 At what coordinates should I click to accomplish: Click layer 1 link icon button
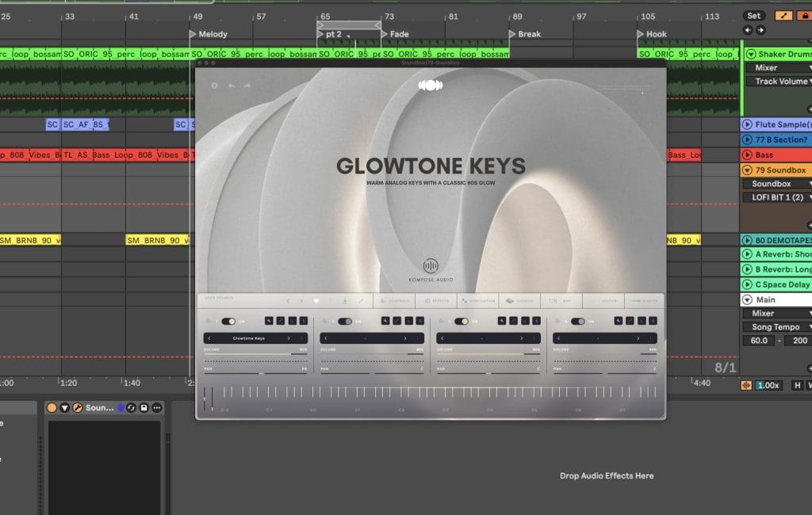(281, 321)
